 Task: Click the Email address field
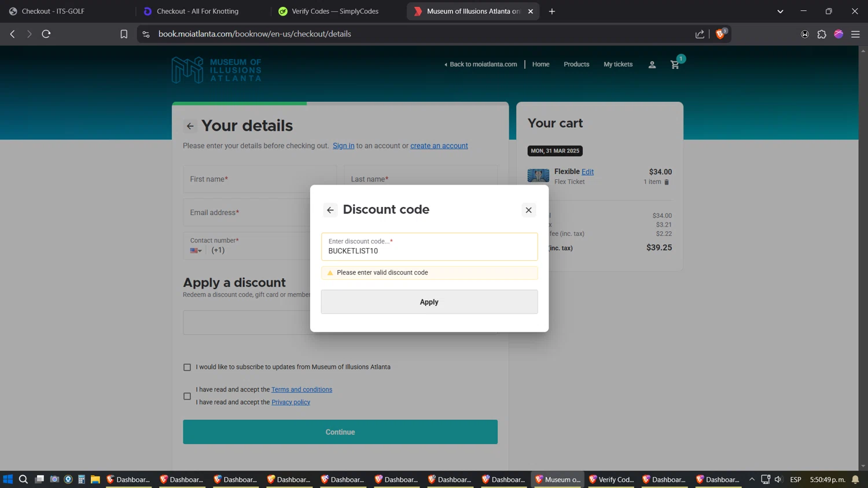coord(247,213)
